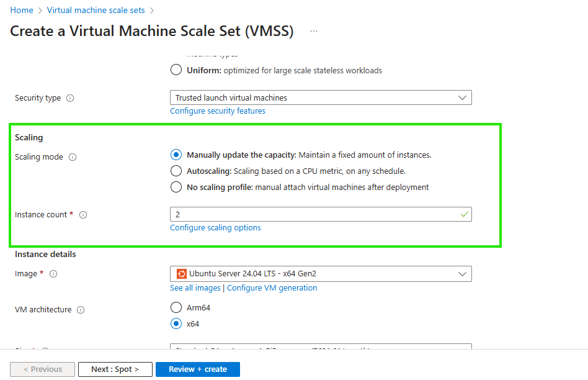Click the Security type info icon

coord(70,98)
